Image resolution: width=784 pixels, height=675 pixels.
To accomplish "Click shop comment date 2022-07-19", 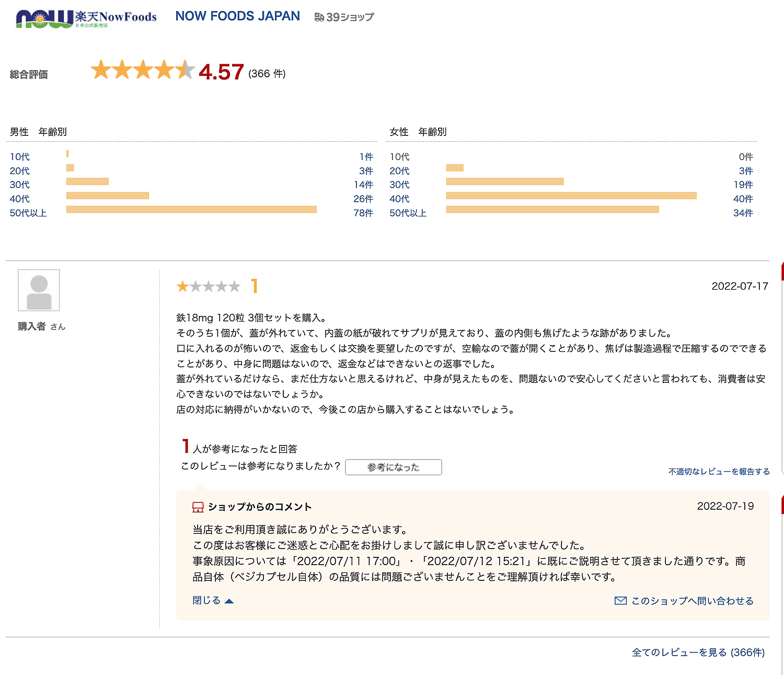I will pos(725,506).
